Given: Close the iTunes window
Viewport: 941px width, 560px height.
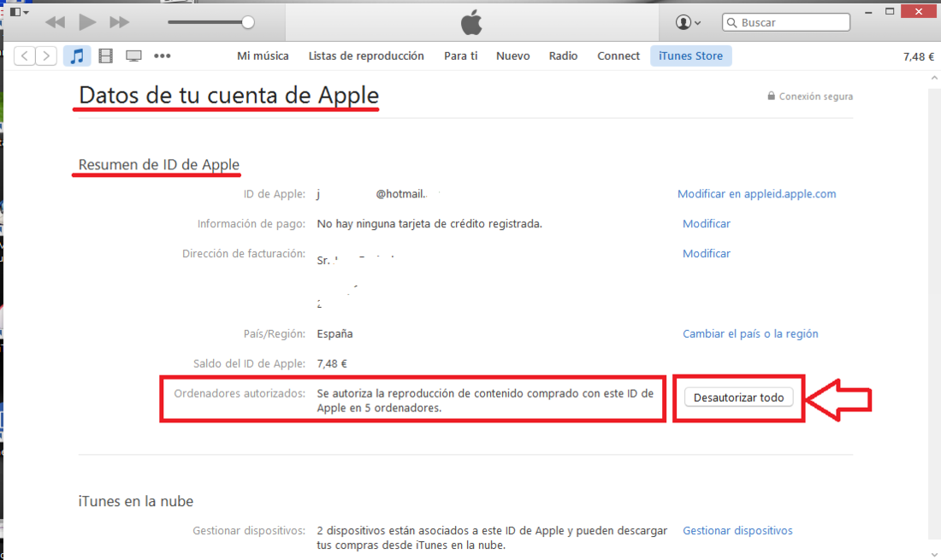Looking at the screenshot, I should [919, 11].
